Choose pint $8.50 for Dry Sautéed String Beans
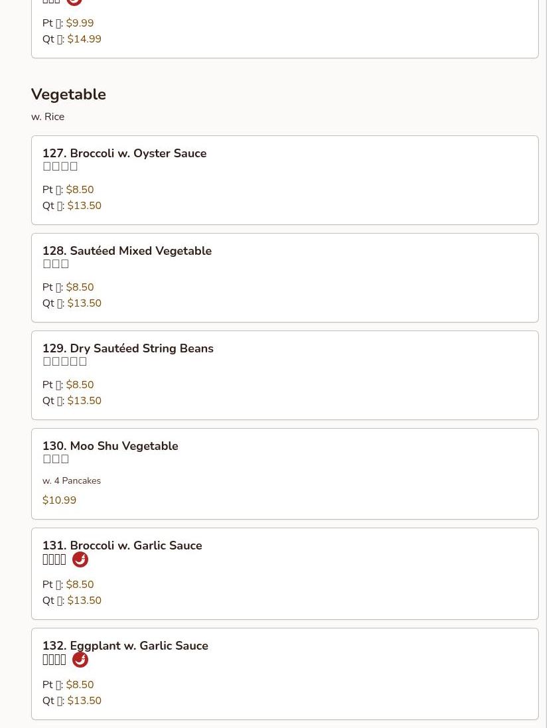 click(x=80, y=385)
